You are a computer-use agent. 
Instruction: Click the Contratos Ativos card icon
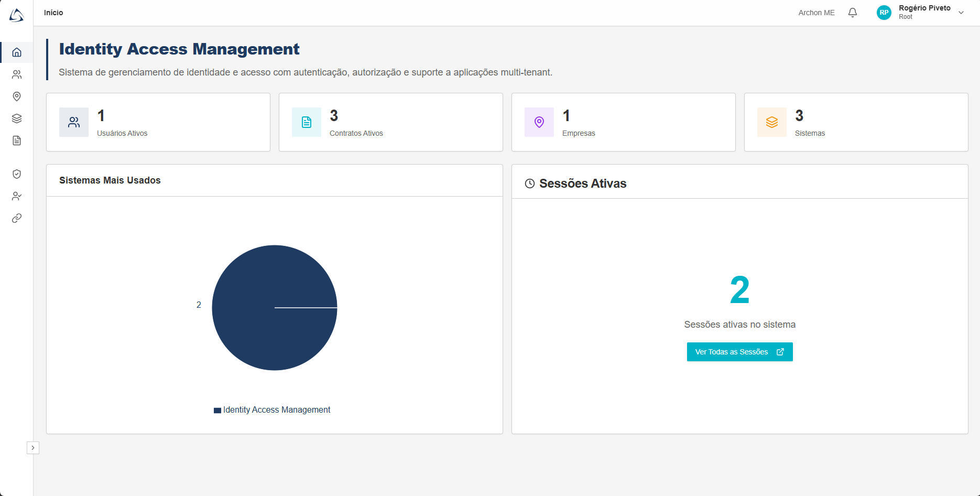[x=307, y=122]
